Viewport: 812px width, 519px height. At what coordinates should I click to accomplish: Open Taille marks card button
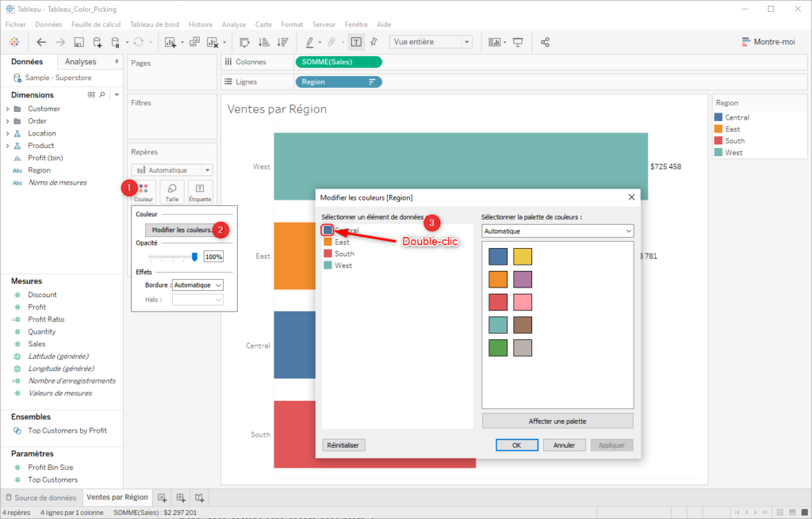172,193
